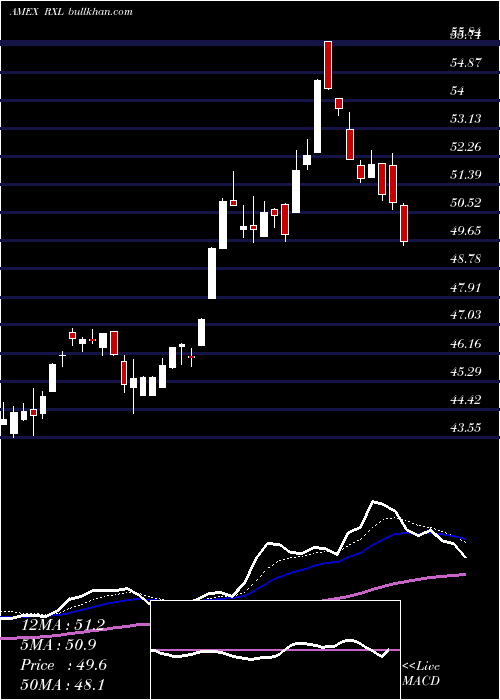Click the tall white candle spanning 47.91 to 49.65
The height and width of the screenshot is (700, 500).
(x=212, y=273)
